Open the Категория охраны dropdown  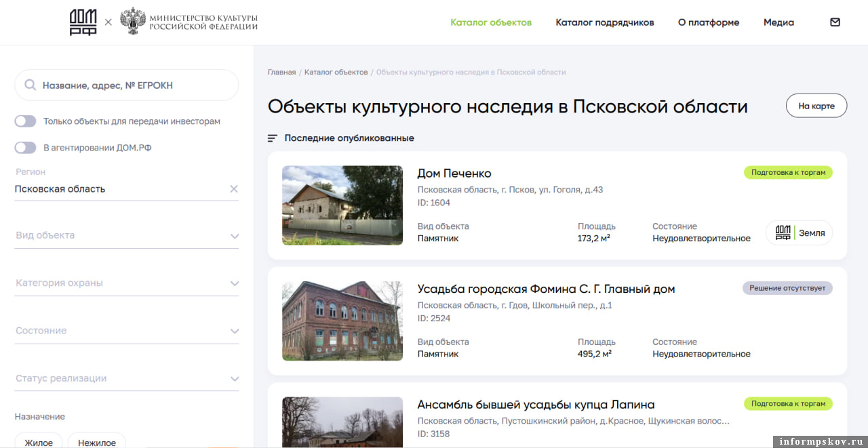127,283
